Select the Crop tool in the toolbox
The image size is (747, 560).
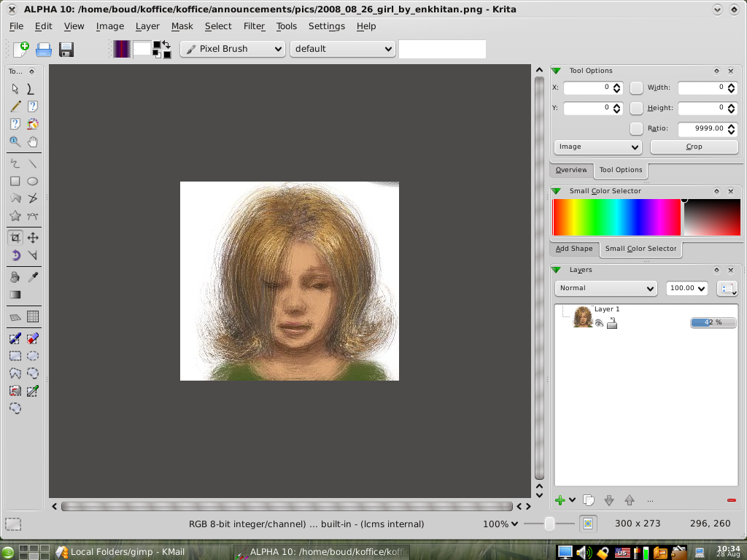(15, 238)
